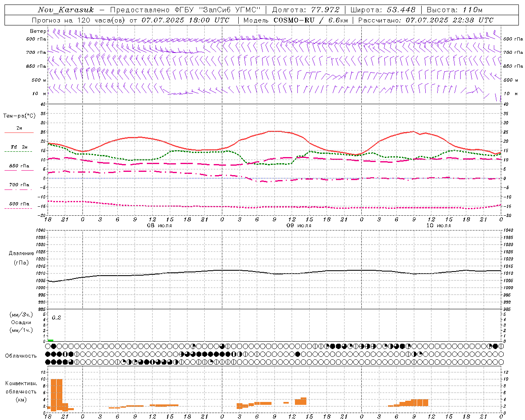Click the Широта: 53.448 value
The image size is (525, 420).
383,10
